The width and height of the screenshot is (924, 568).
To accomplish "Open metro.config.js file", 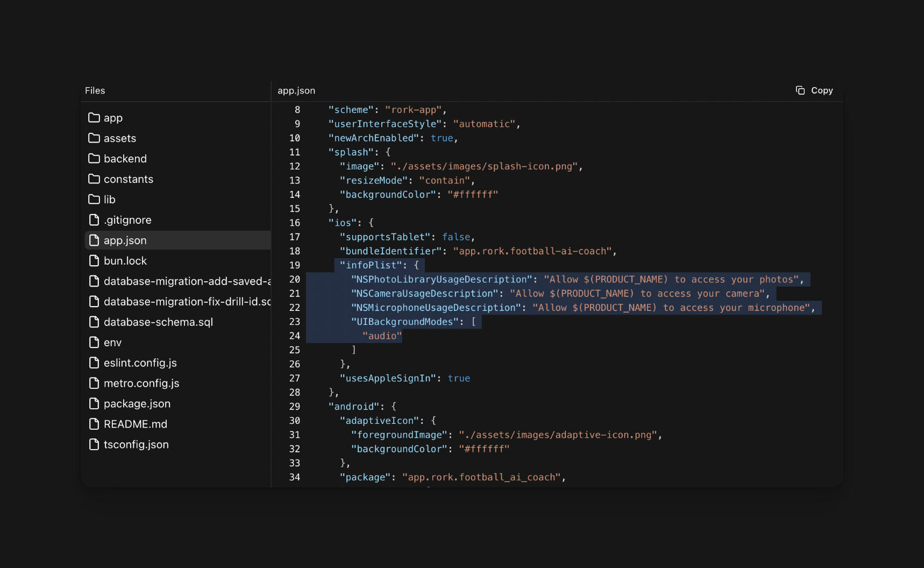I will pyautogui.click(x=177, y=383).
